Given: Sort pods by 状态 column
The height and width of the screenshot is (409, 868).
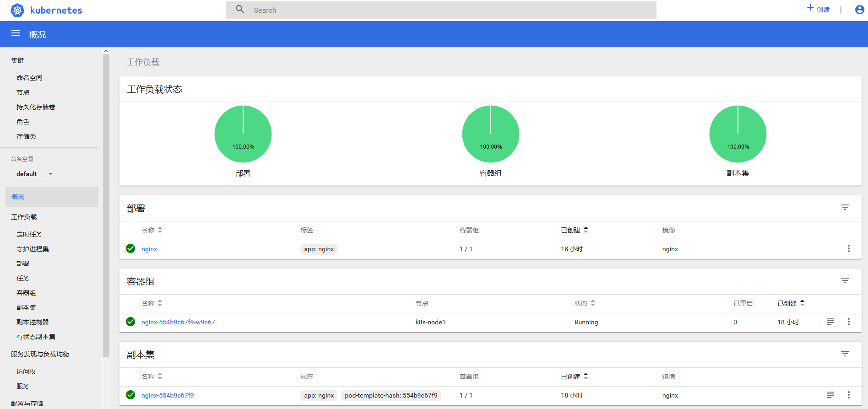Looking at the screenshot, I should (585, 303).
